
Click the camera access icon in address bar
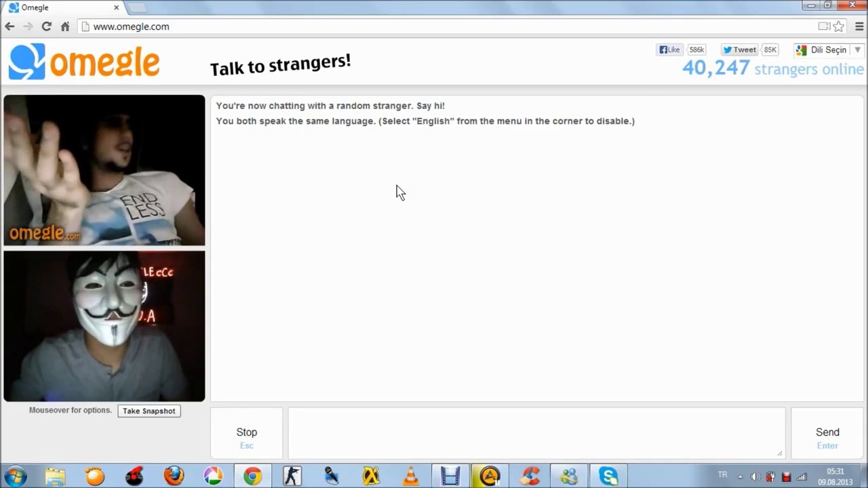(x=824, y=26)
